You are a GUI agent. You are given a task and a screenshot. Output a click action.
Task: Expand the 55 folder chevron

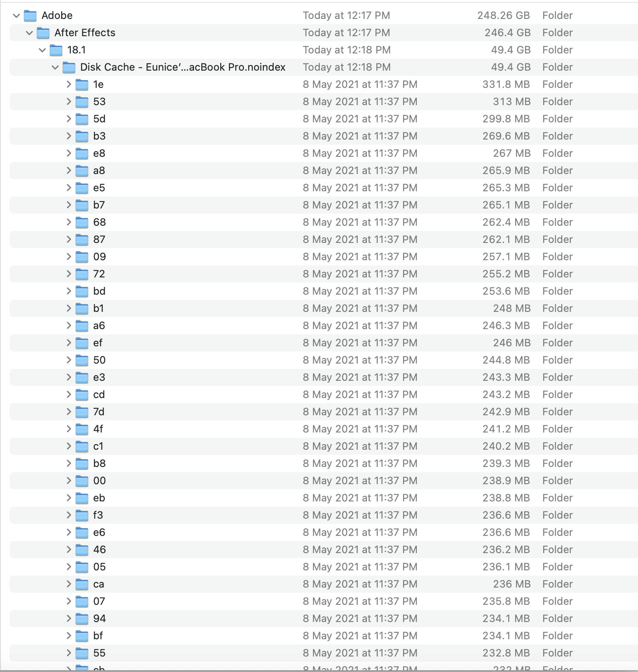pyautogui.click(x=69, y=653)
